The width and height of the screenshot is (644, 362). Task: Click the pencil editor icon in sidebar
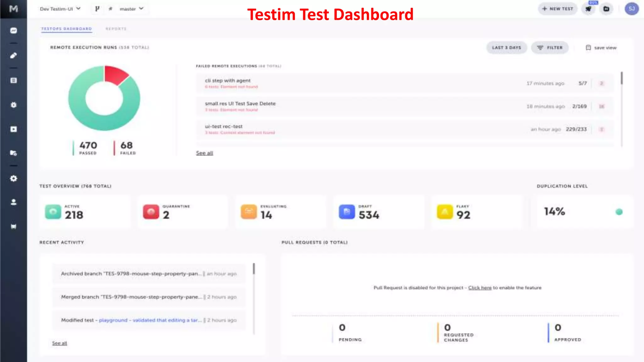click(14, 56)
